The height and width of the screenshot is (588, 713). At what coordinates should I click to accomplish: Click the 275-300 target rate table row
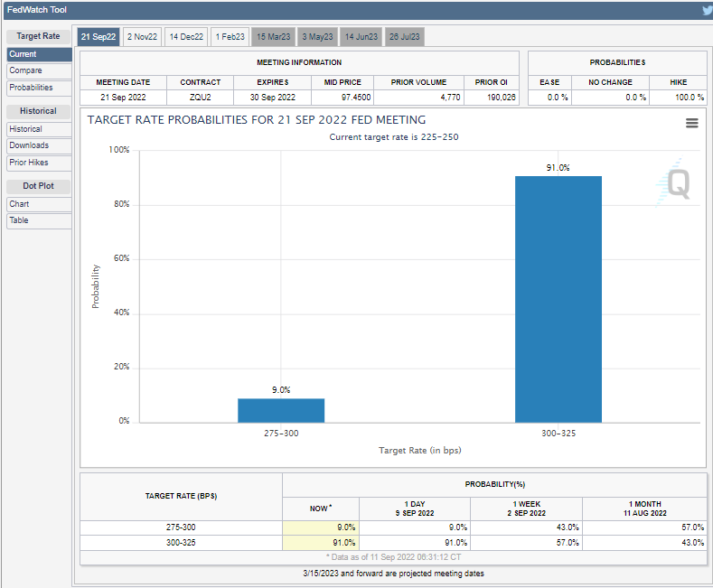(x=393, y=527)
